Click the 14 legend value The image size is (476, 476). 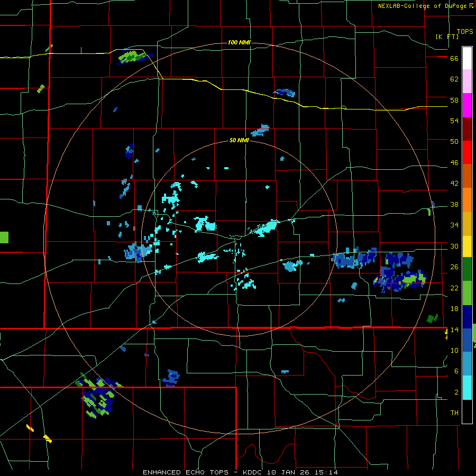[454, 329]
